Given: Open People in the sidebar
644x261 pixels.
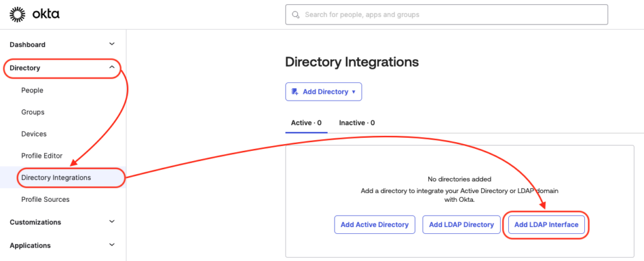Looking at the screenshot, I should (x=32, y=91).
